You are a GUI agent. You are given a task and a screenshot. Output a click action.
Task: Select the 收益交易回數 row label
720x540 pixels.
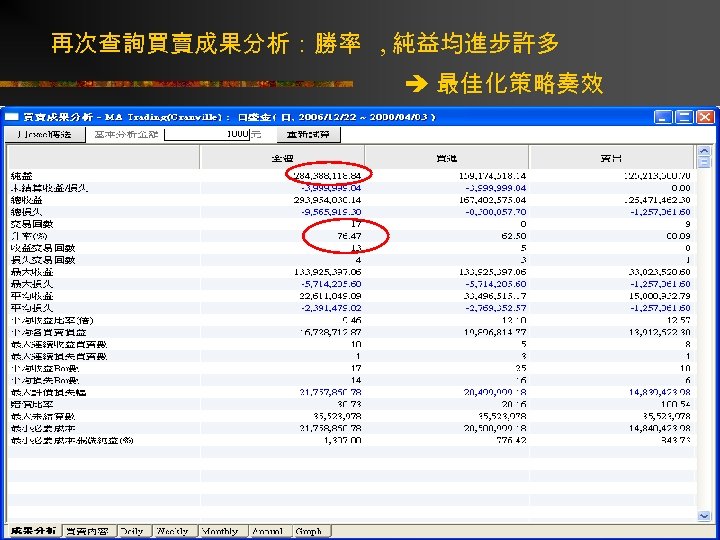click(x=43, y=248)
